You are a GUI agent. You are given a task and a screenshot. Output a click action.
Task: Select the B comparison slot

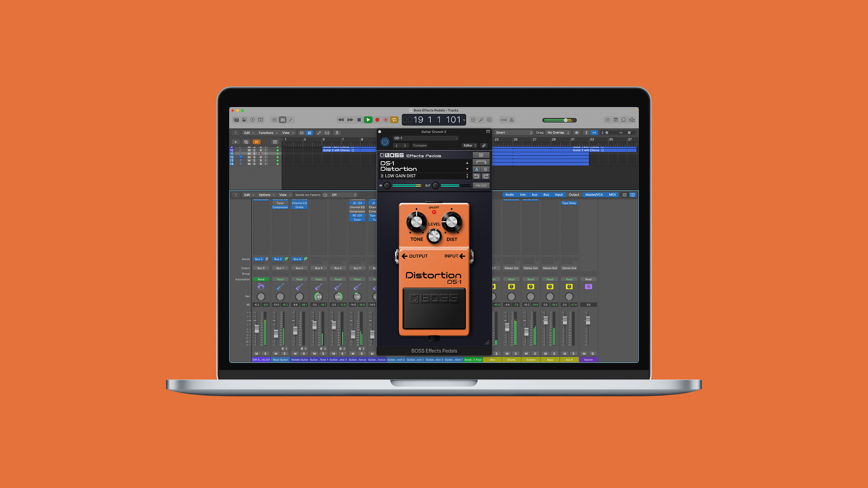point(485,169)
